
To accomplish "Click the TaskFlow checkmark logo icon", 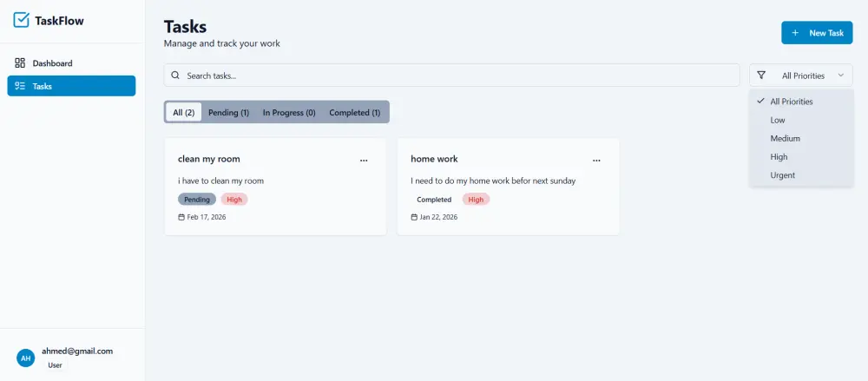I will [22, 20].
